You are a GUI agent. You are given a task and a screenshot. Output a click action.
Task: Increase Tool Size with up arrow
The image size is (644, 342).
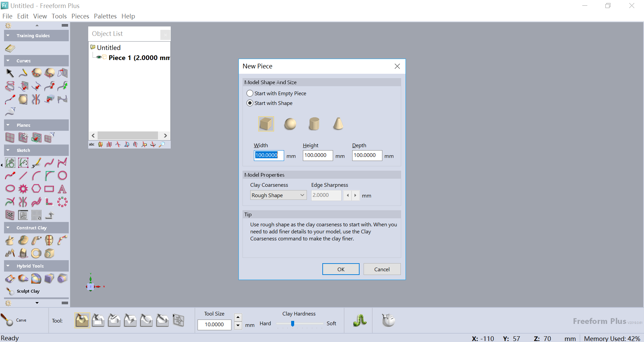click(x=238, y=317)
